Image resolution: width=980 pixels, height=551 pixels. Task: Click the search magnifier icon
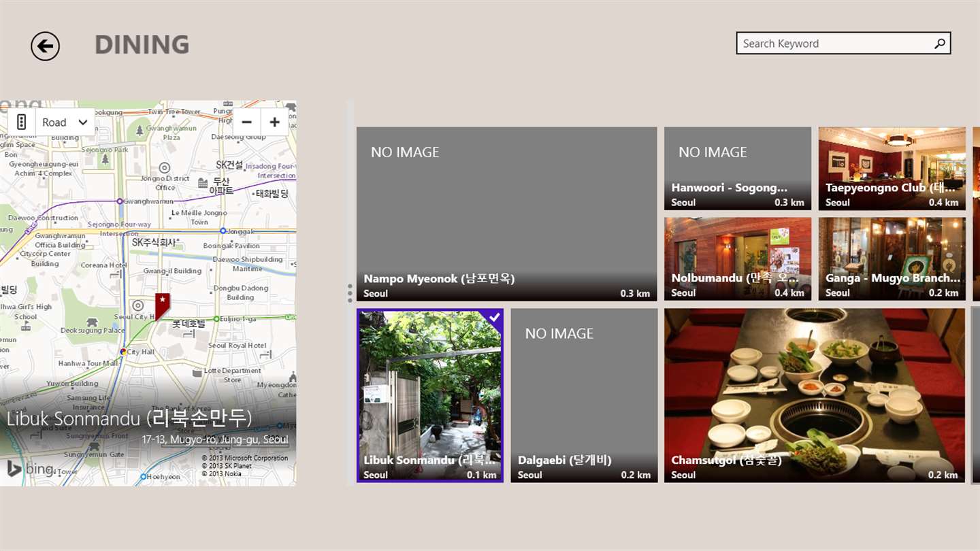point(940,44)
